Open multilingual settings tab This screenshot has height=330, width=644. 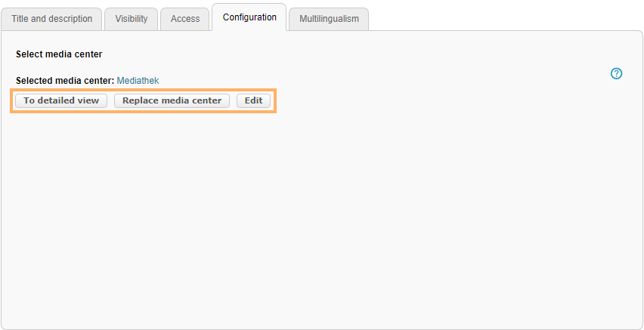click(329, 19)
